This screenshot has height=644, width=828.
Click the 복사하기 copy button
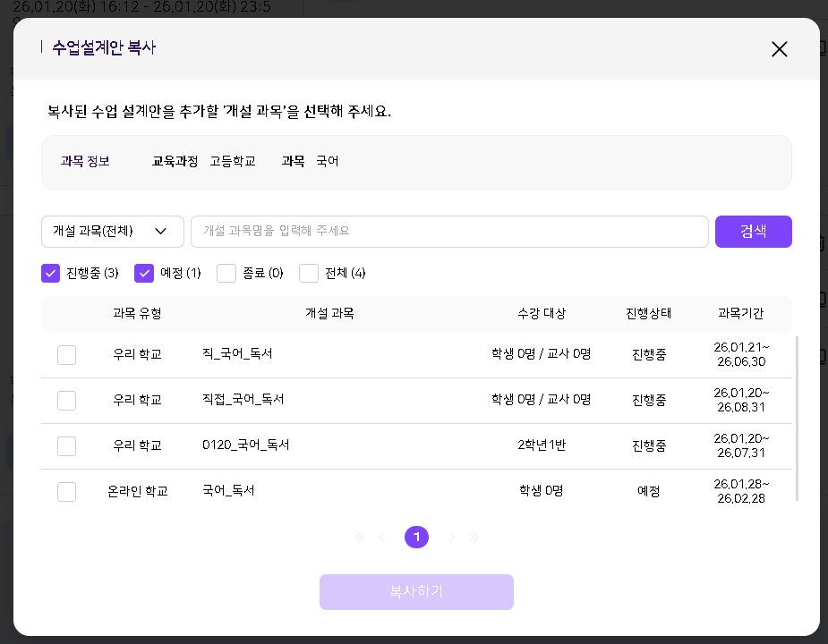pyautogui.click(x=416, y=592)
